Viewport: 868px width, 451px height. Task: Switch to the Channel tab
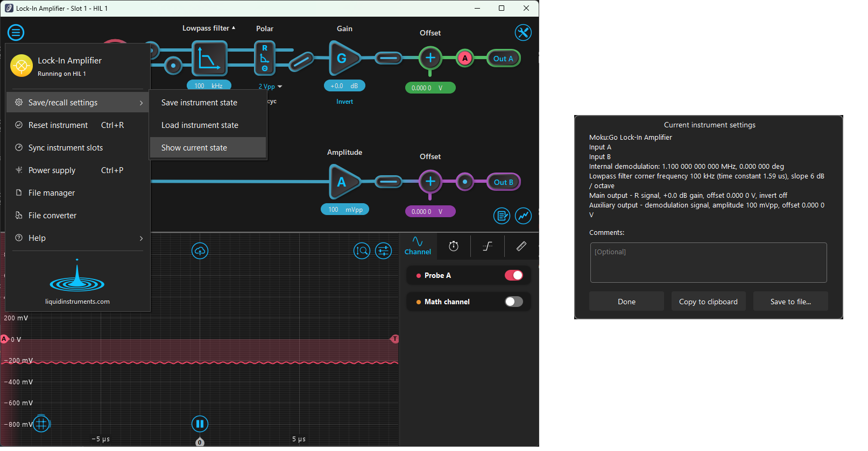tap(418, 246)
